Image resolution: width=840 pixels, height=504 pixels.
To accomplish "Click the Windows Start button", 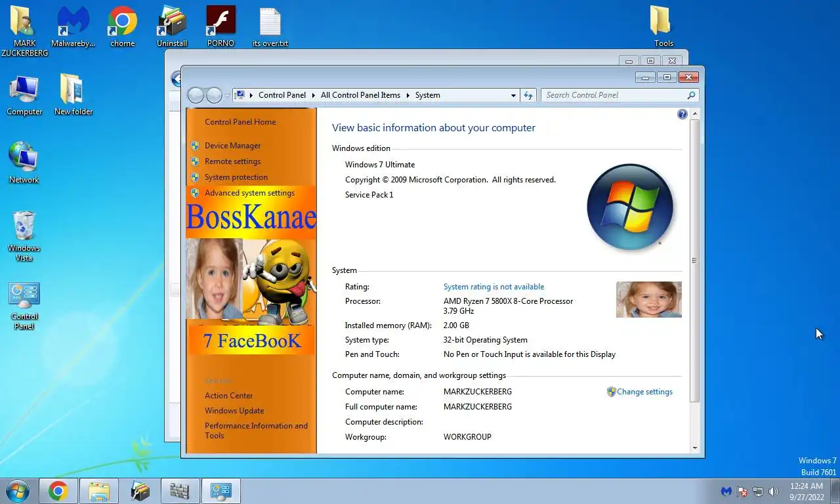I will point(17,491).
